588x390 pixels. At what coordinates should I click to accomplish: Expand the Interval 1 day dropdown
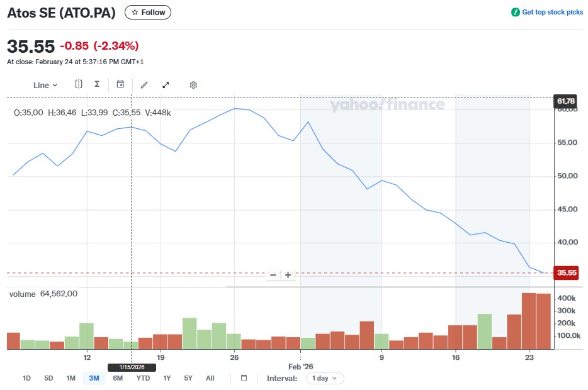point(325,378)
